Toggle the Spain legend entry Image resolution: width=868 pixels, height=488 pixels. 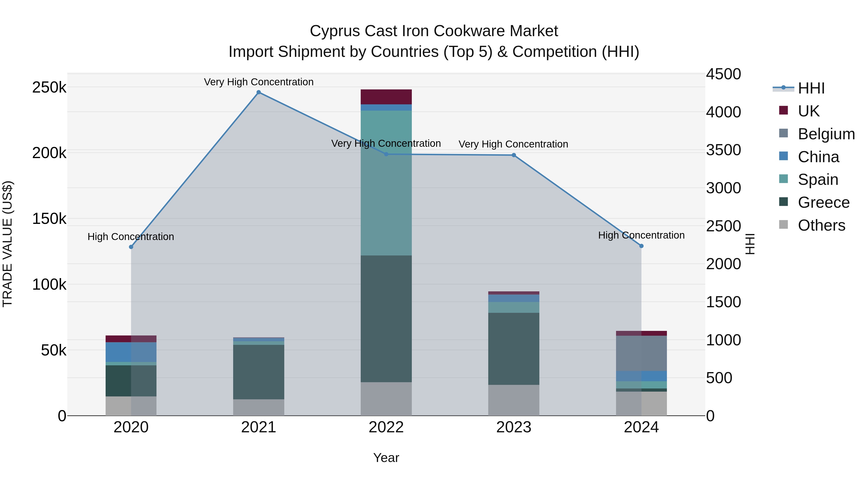tap(808, 179)
